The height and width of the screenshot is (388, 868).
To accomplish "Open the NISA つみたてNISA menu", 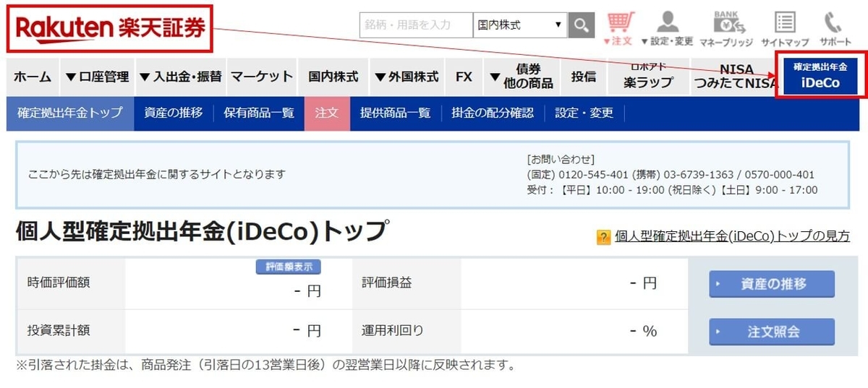I will (x=736, y=77).
